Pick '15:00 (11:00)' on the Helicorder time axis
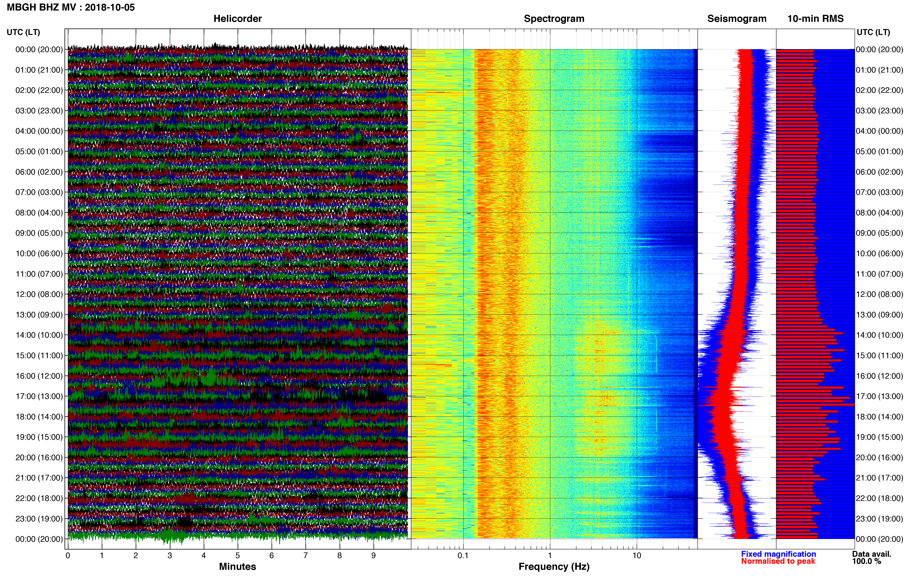The image size is (924, 578). [39, 355]
